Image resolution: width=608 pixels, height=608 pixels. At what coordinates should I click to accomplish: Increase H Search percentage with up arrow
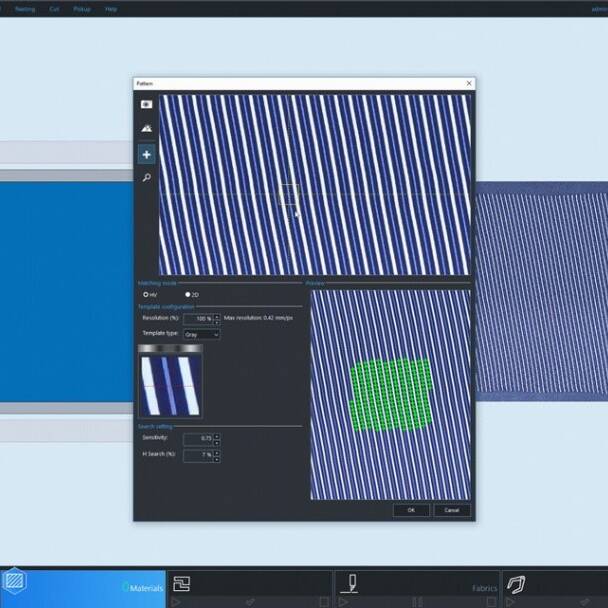(217, 452)
